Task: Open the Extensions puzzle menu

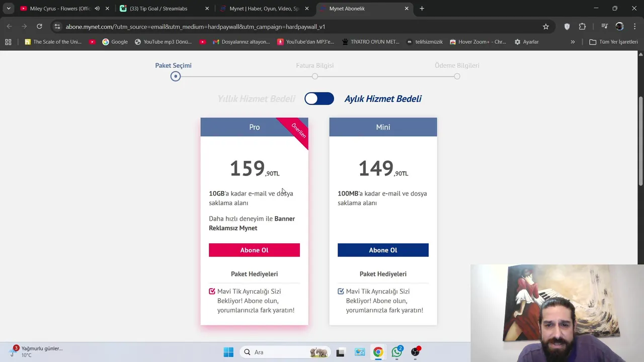Action: [x=582, y=27]
